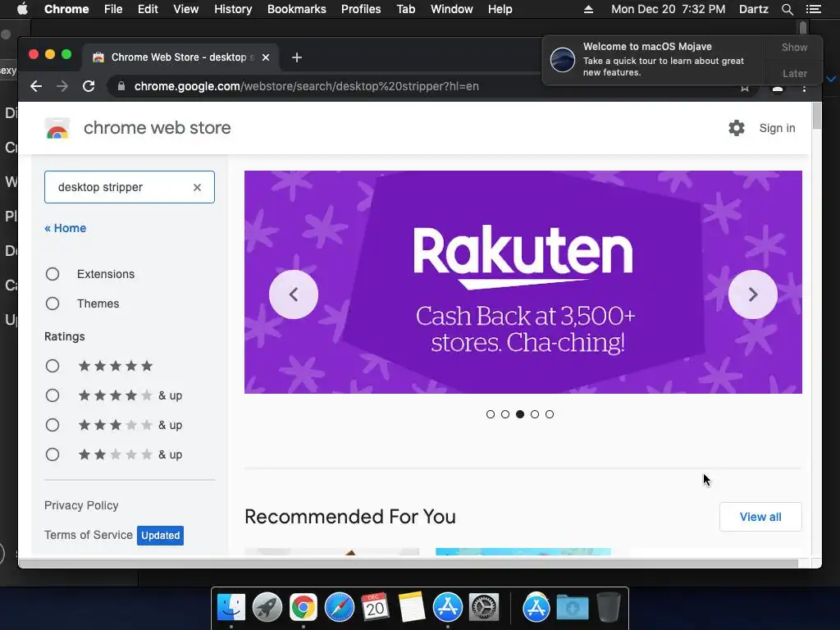Viewport: 840px width, 630px height.
Task: Open Finder from the Dock
Action: (x=231, y=608)
